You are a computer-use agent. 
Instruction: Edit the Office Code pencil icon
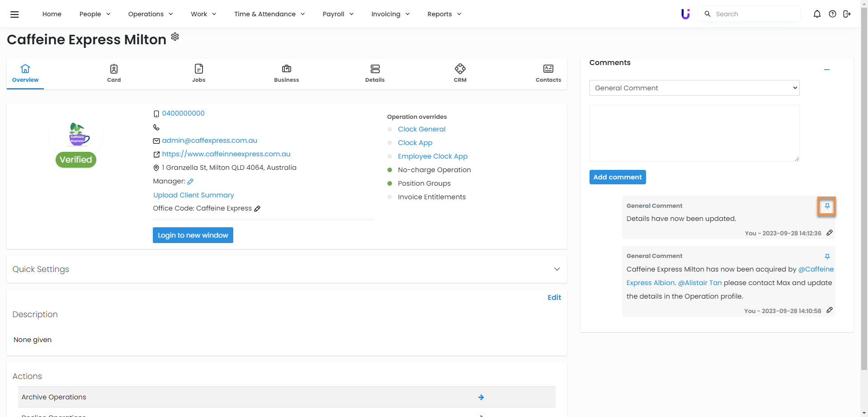coord(257,209)
